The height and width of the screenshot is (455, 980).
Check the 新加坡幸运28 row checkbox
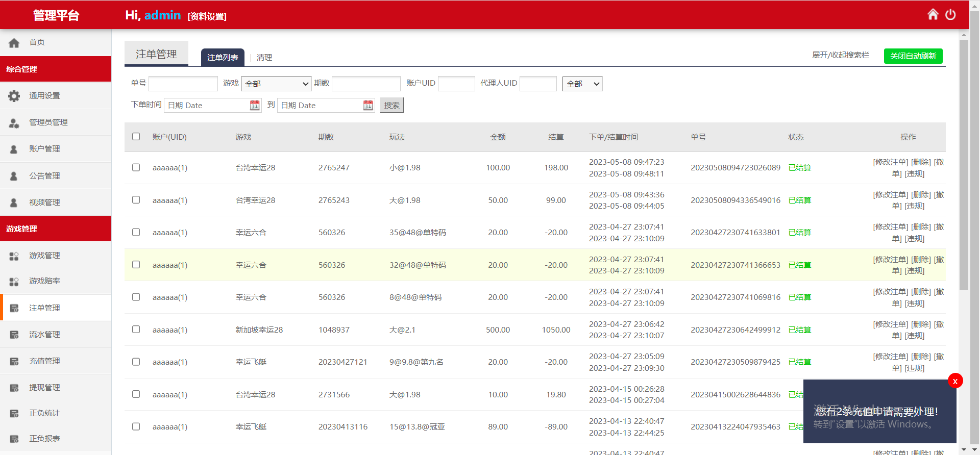(136, 329)
